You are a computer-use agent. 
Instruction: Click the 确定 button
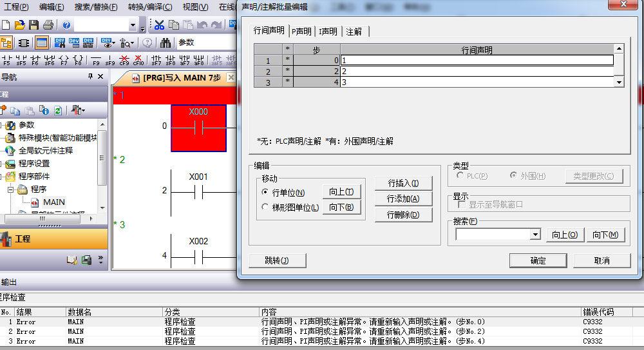(537, 260)
